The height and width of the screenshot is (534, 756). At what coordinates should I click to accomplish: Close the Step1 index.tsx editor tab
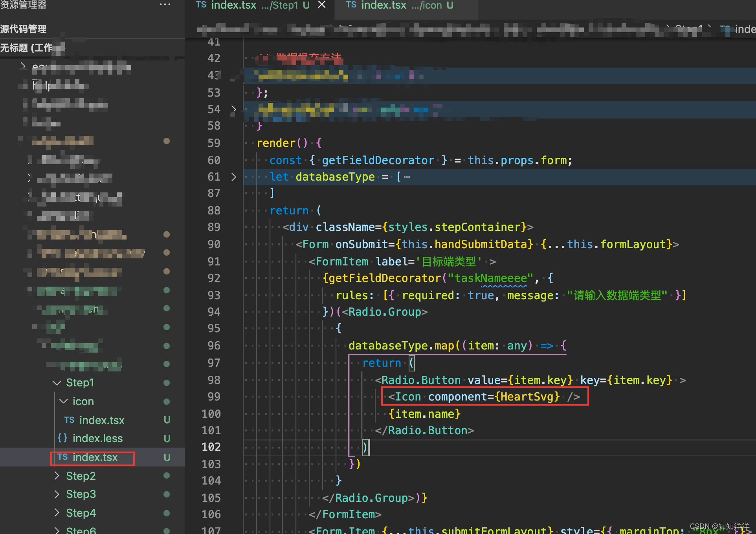[x=322, y=5]
